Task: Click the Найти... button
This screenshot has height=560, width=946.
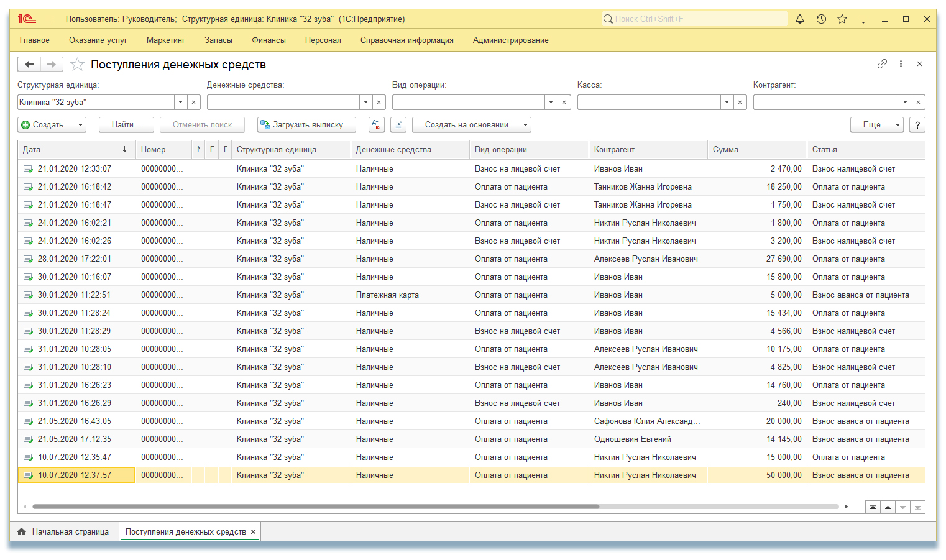Action: (127, 125)
